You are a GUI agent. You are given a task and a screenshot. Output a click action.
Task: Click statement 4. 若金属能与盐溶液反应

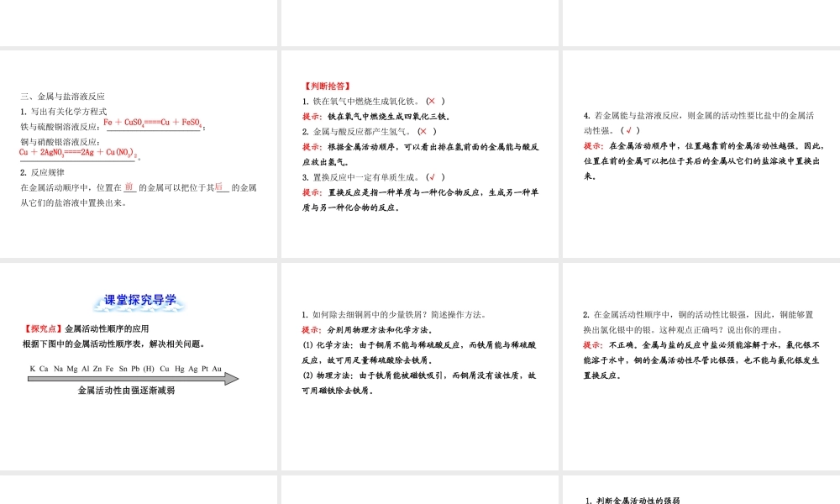[699, 123]
